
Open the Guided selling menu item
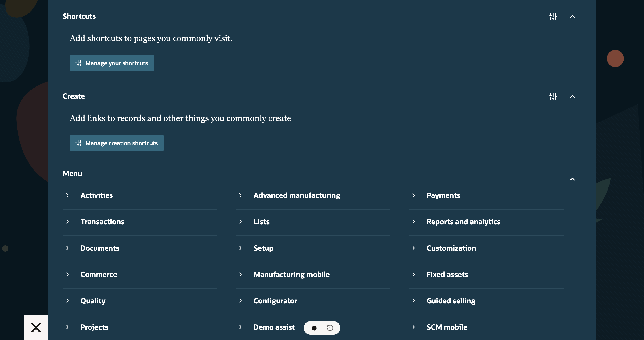point(451,301)
